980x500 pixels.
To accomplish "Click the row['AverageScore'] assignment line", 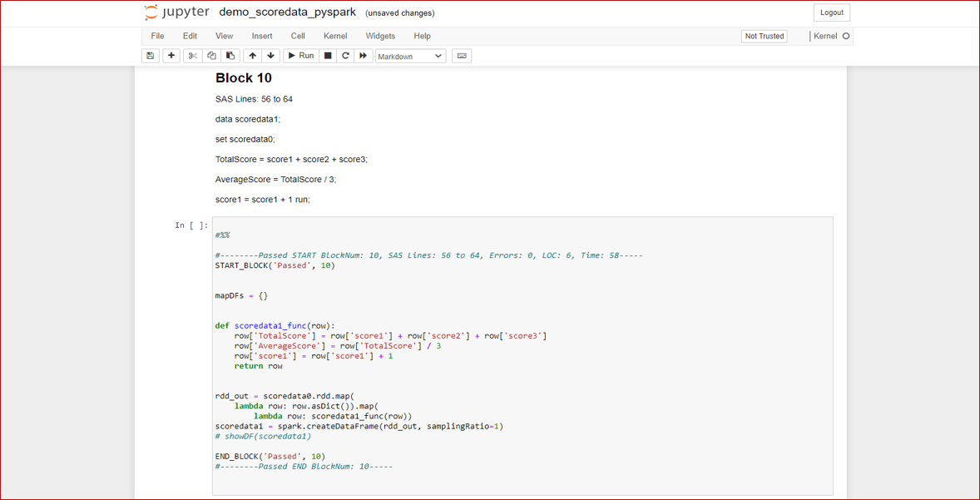I will click(338, 345).
